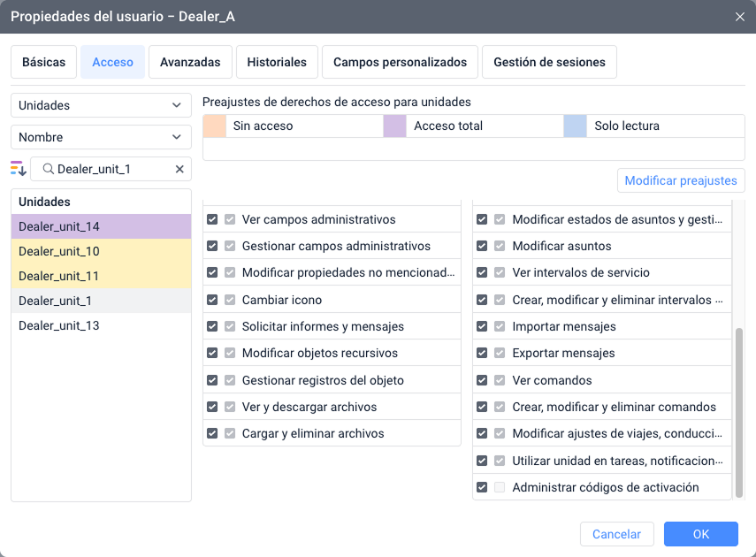Click Cancelar to discard changes
Screen dimensions: 756x557
click(616, 534)
